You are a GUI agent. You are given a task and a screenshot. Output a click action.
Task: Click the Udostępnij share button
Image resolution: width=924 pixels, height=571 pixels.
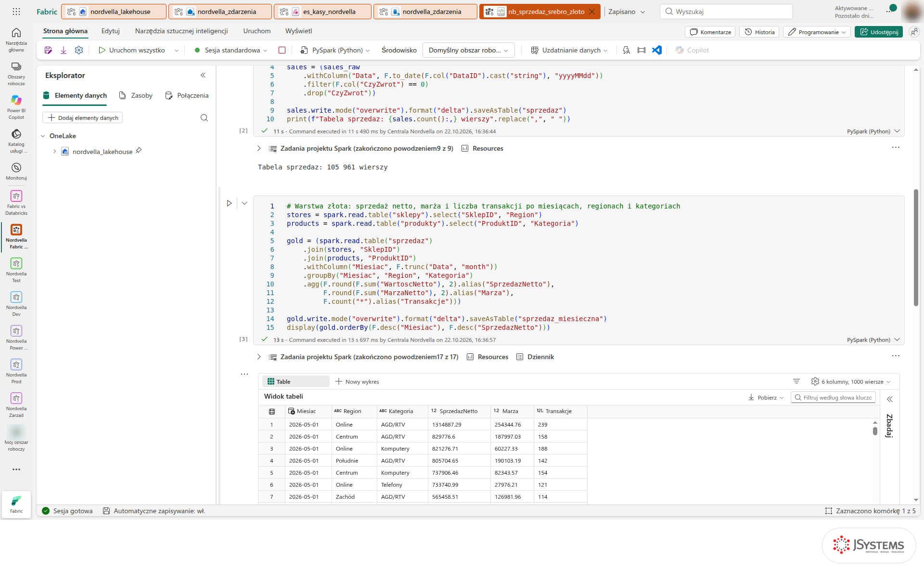pos(879,32)
